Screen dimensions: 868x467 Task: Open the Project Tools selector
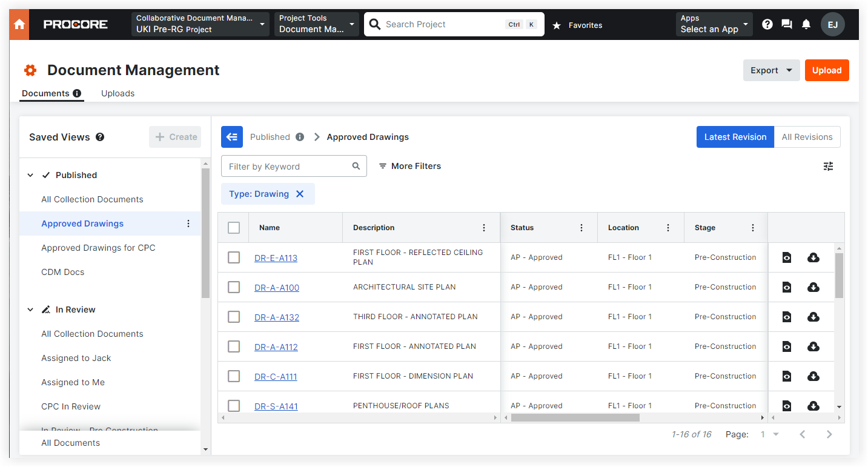(316, 24)
